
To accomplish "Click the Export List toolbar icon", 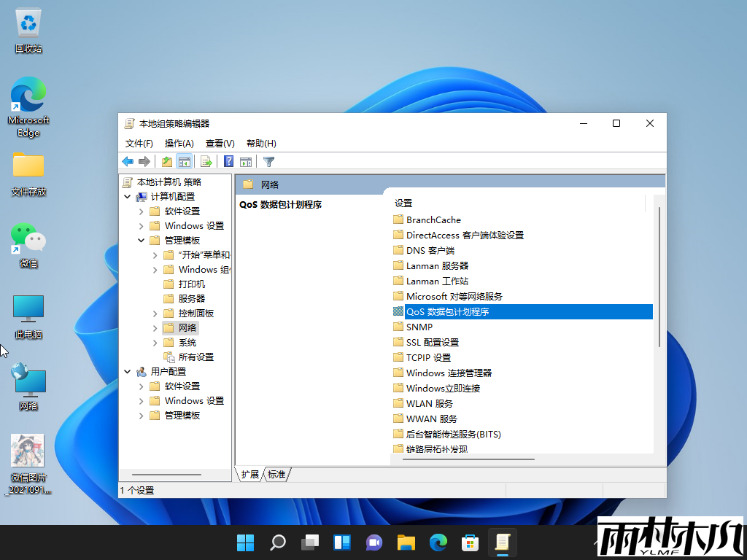I will pos(206,161).
